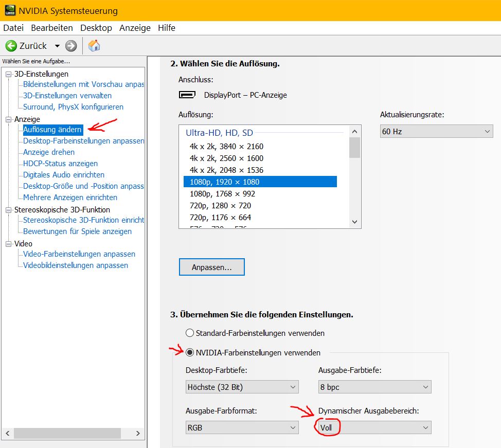Open the Desktop-Farbtiefe dropdown
The image size is (501, 448).
pos(242,387)
